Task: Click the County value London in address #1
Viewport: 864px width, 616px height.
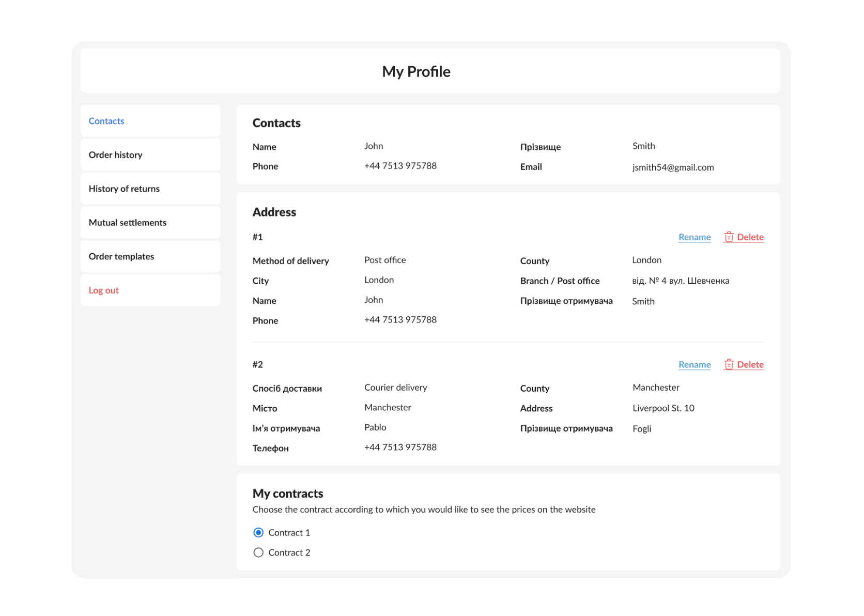Action: pos(647,260)
